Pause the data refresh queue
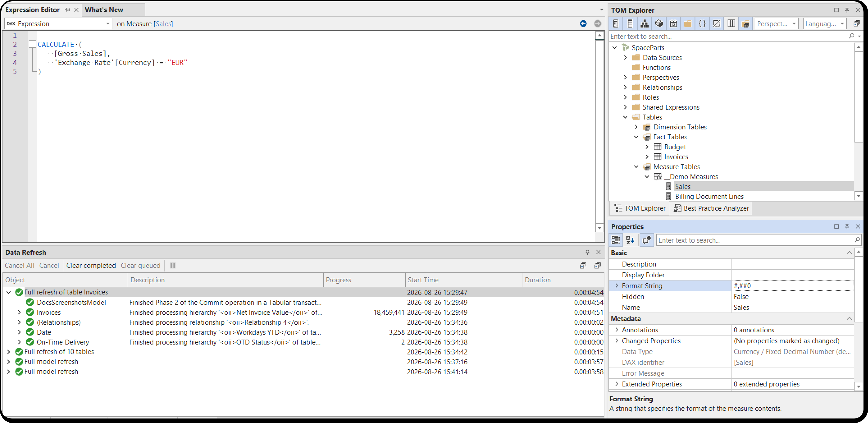 coord(173,265)
